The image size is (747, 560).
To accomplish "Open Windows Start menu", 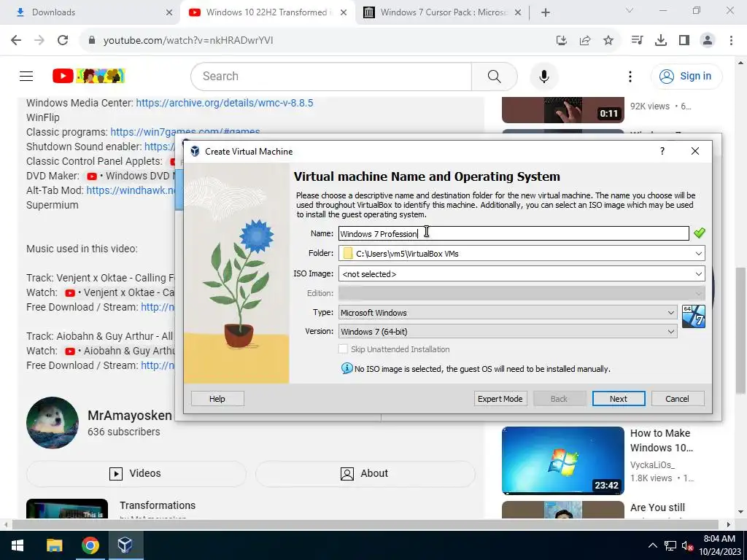I will point(18,545).
